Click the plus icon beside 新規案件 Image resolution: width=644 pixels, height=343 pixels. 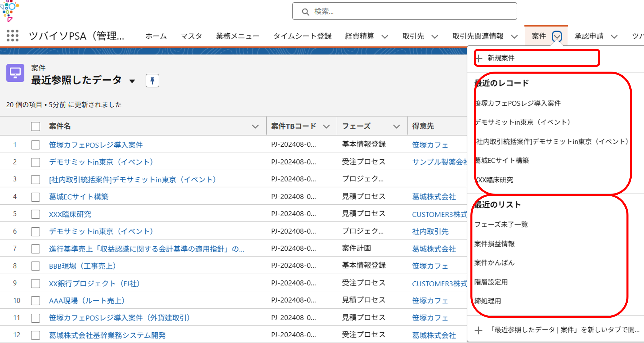[x=479, y=58]
